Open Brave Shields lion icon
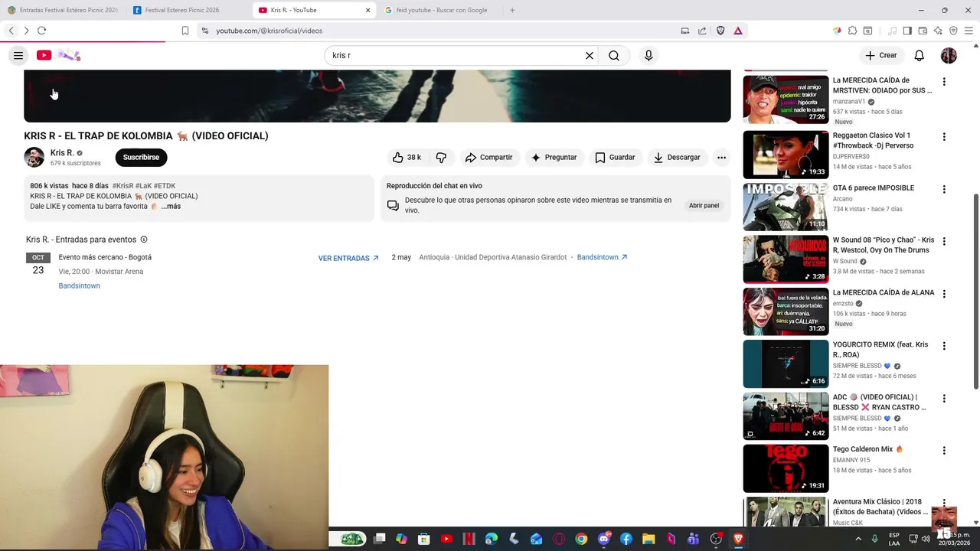 click(720, 31)
